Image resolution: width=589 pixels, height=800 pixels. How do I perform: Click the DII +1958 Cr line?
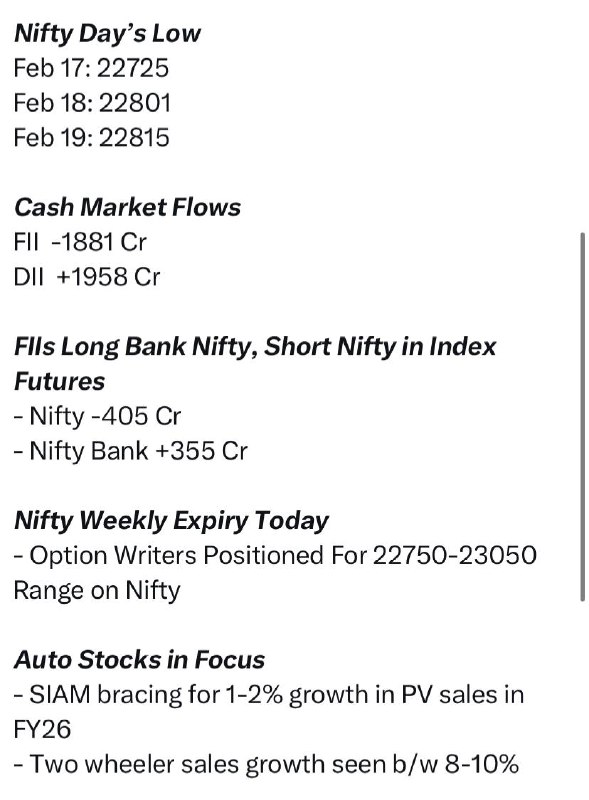pos(87,277)
